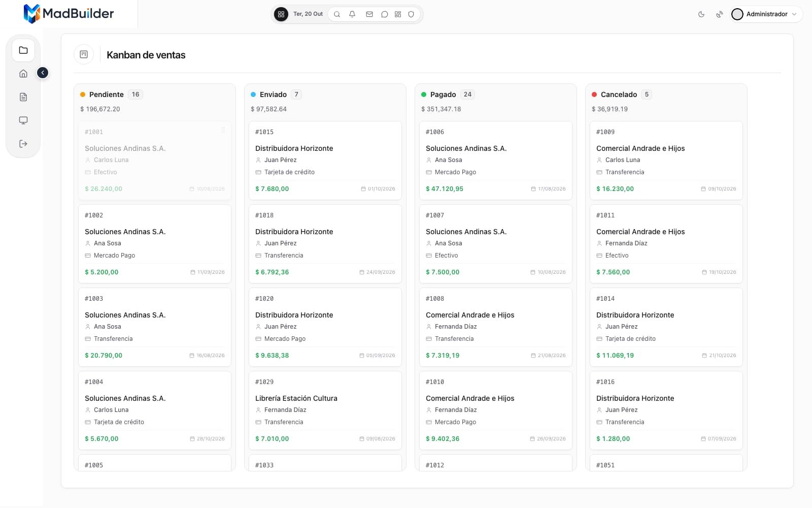Click the amount $ 1.280,00 on card #1016

[x=613, y=439]
